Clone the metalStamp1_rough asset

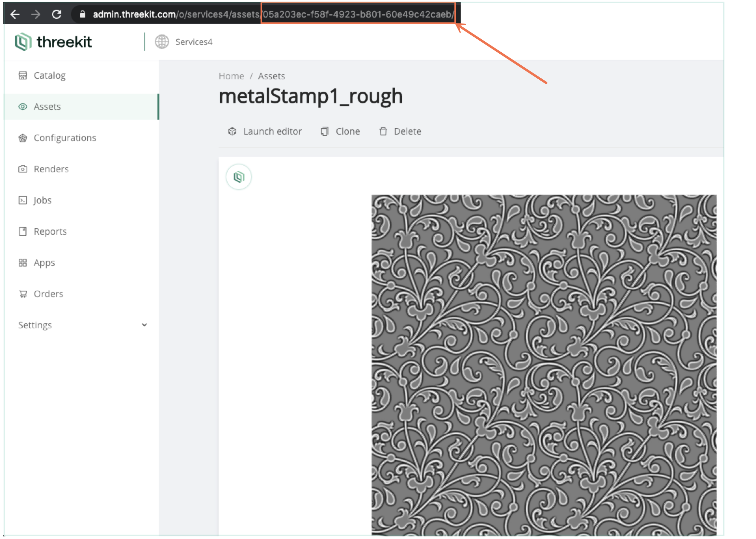point(341,131)
